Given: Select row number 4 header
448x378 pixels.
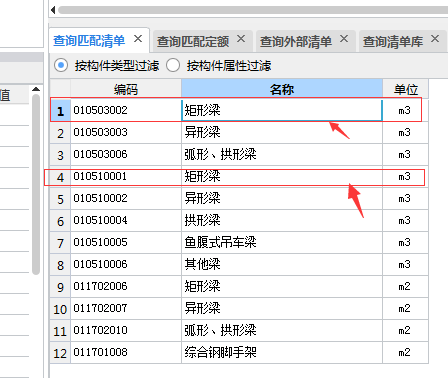Looking at the screenshot, I should click(x=60, y=177).
